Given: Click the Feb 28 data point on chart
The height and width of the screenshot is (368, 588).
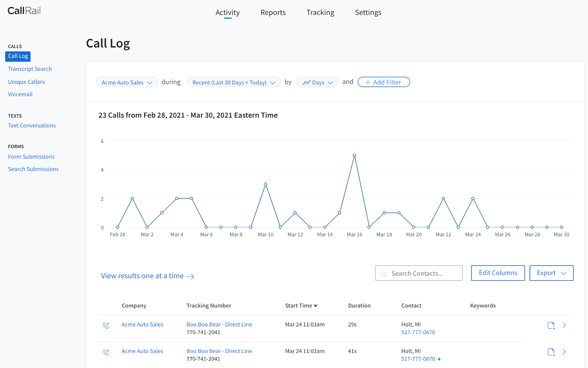Looking at the screenshot, I should coord(117,227).
